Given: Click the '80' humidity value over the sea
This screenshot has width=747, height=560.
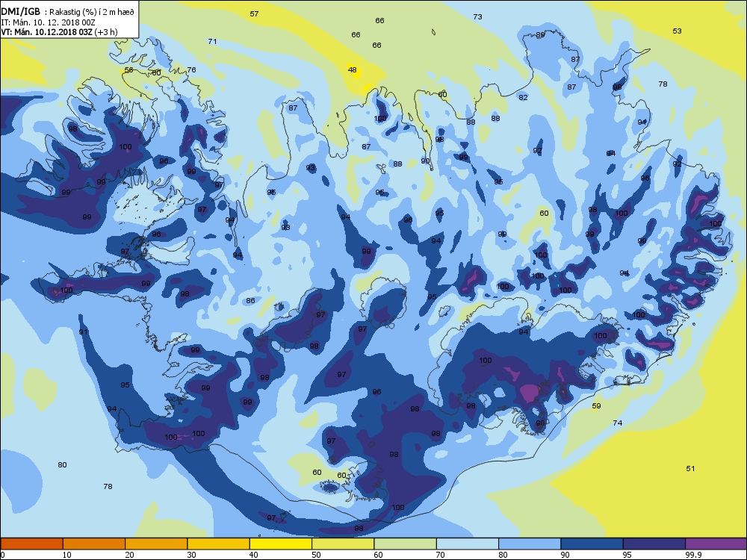Looking at the screenshot, I should coord(63,464).
